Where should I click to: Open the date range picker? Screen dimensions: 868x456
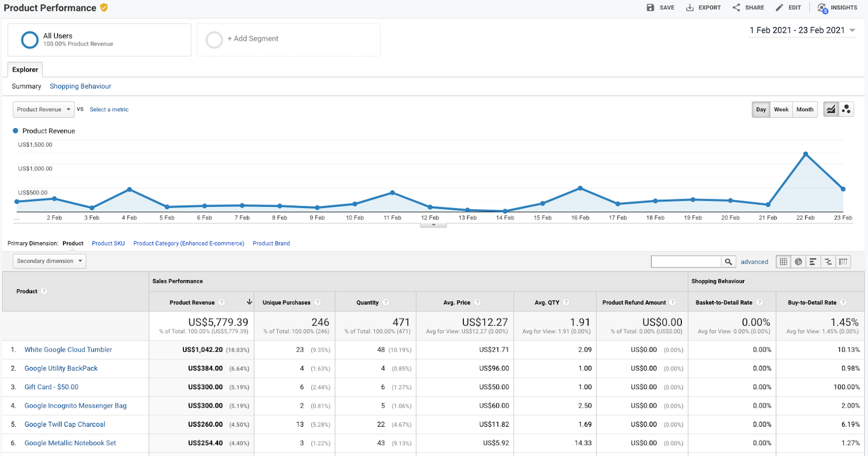[x=802, y=30]
